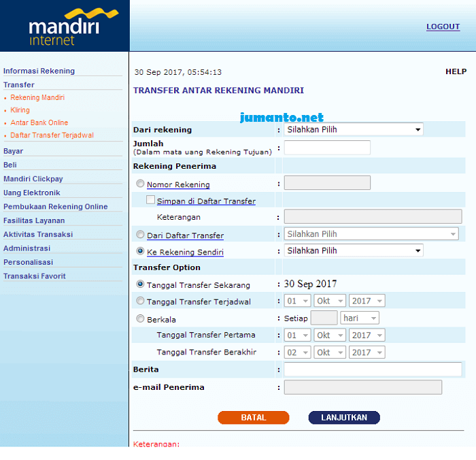This screenshot has height=460, width=476.
Task: Open the Ke Rekening Sendiri account dropdown
Action: click(x=354, y=250)
